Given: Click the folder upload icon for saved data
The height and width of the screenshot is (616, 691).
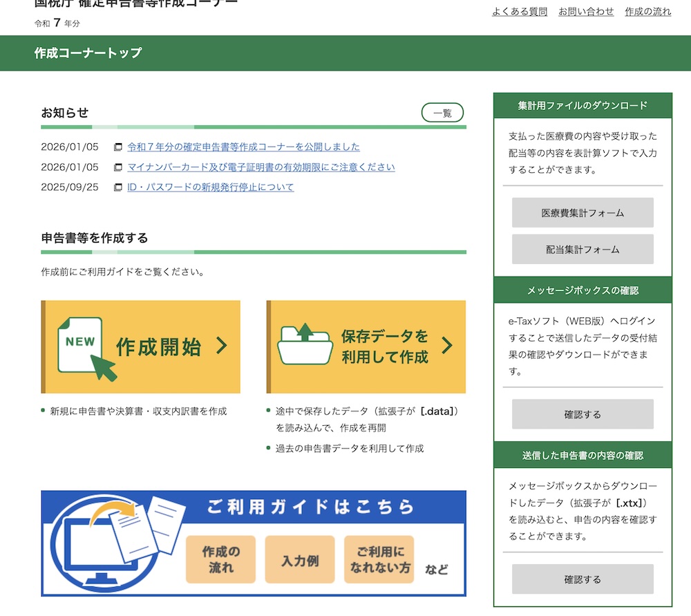Looking at the screenshot, I should click(x=305, y=344).
